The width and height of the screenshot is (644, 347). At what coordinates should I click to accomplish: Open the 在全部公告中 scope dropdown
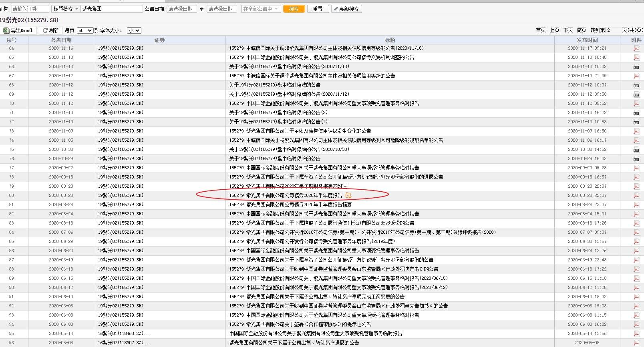pyautogui.click(x=261, y=9)
